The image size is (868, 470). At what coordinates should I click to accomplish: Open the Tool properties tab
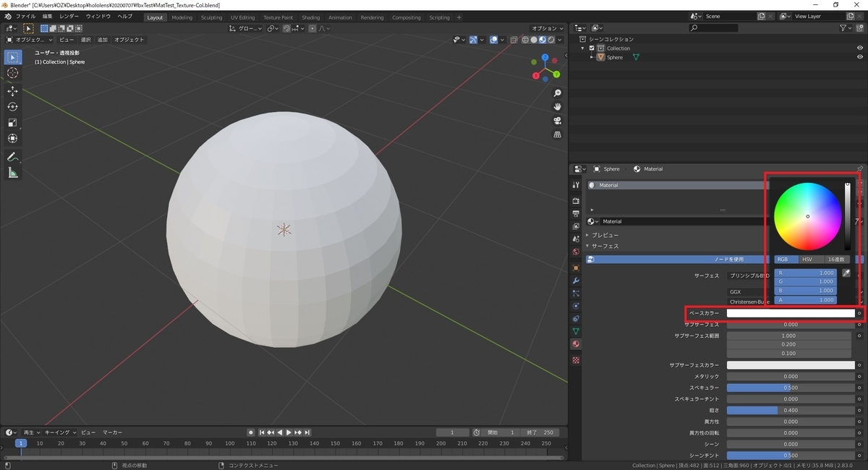tap(576, 186)
